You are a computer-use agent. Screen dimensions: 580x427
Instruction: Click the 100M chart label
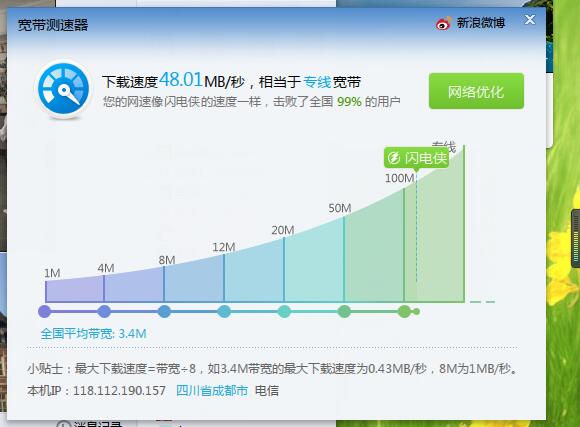[x=399, y=178]
